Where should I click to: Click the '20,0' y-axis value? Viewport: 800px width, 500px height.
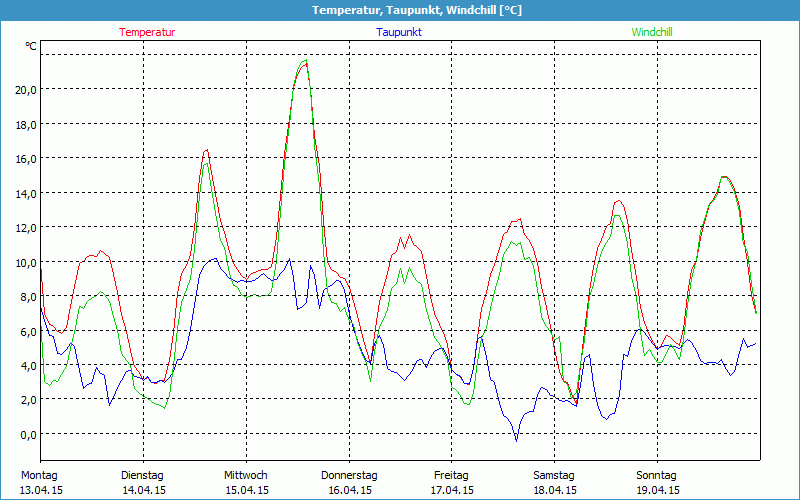pyautogui.click(x=26, y=90)
